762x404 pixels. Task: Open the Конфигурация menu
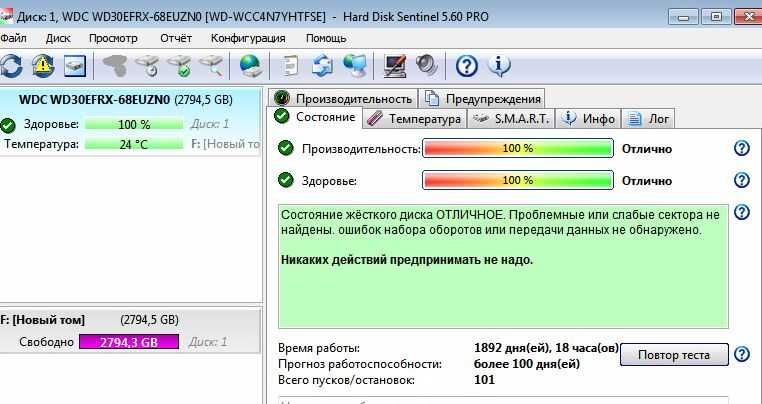click(248, 38)
